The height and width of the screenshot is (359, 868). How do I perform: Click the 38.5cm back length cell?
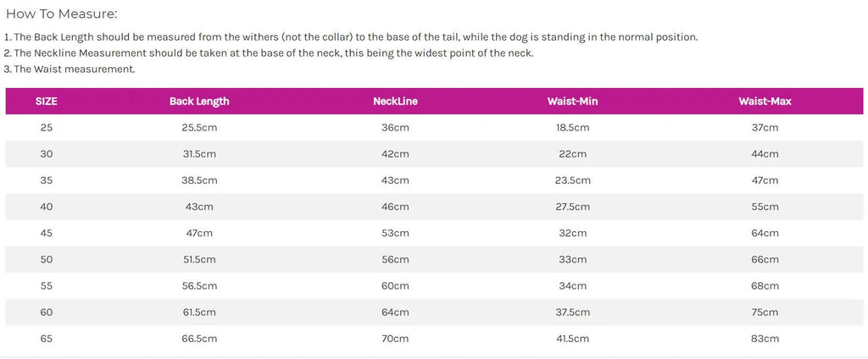(x=199, y=180)
